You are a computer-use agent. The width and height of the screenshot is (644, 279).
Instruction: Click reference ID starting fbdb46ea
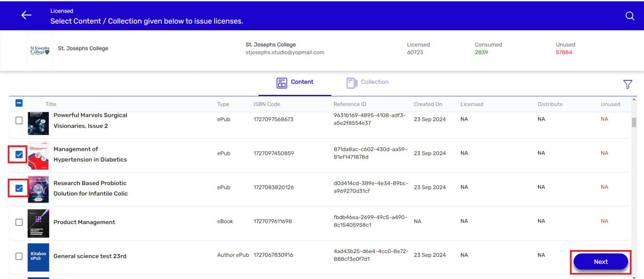click(x=371, y=221)
